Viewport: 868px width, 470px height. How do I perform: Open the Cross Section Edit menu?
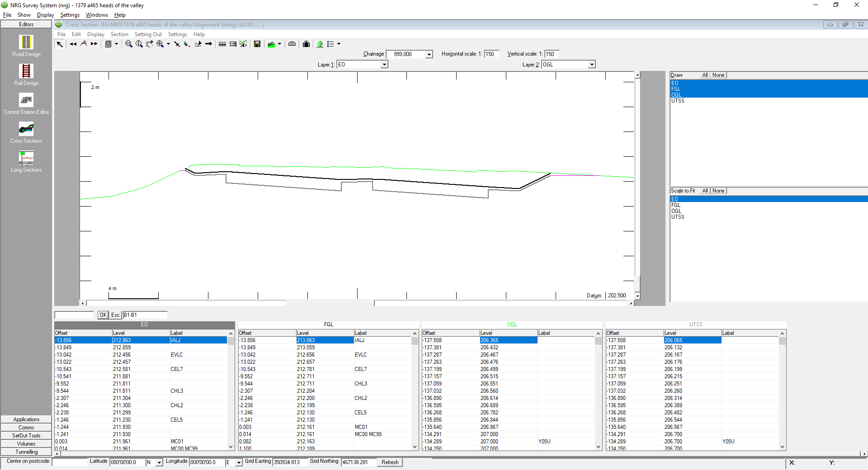tap(76, 34)
